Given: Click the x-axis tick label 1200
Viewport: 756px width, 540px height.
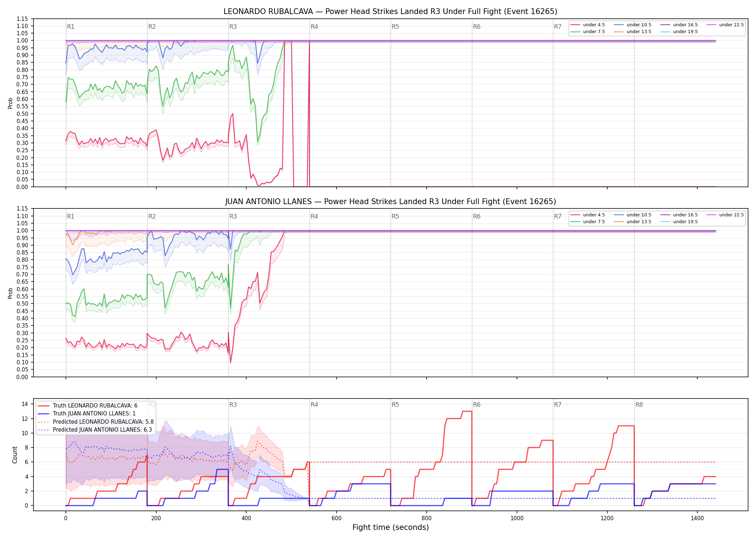Looking at the screenshot, I should click(607, 518).
